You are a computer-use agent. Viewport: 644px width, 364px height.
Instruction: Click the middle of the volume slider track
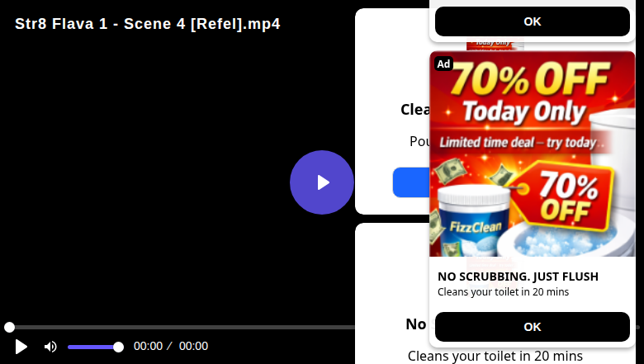click(93, 347)
